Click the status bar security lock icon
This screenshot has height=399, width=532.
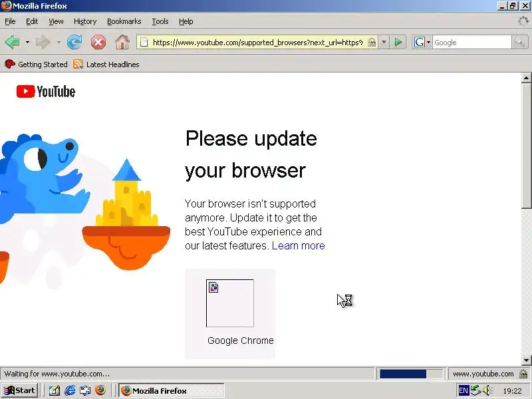pos(523,374)
